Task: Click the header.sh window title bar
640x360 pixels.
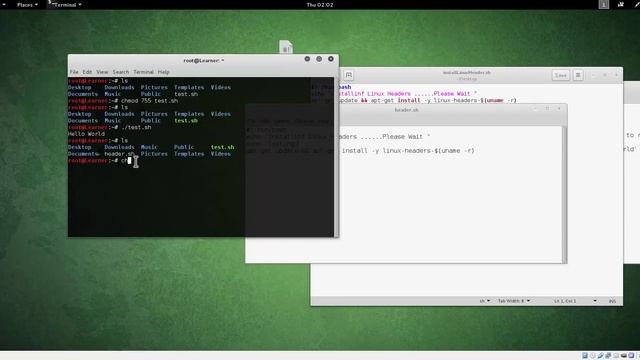Action: [x=406, y=110]
